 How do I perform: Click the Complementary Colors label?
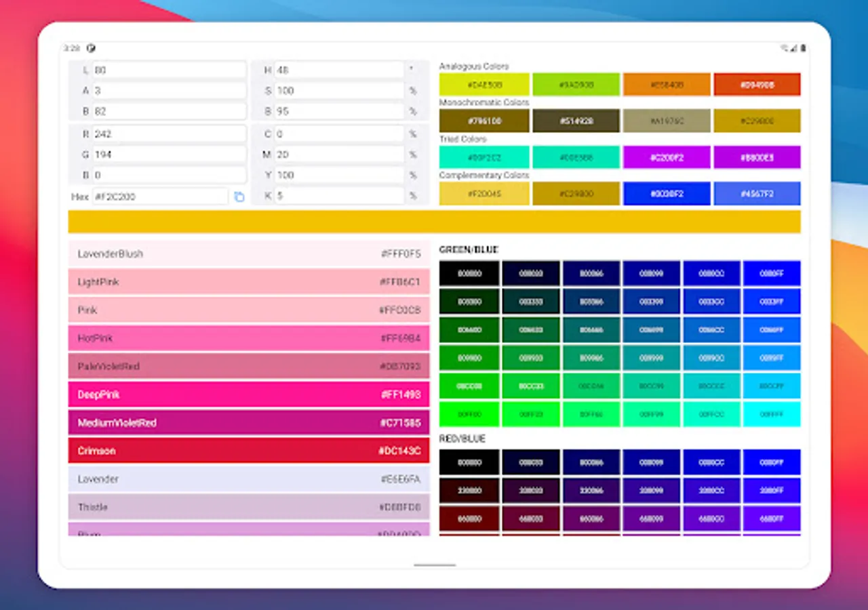click(x=484, y=175)
